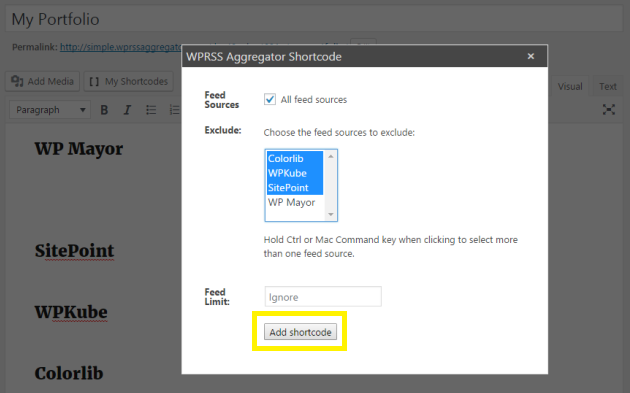Viewport: 630px width, 393px height.
Task: Click the exclude list scroll down arrow
Action: click(331, 214)
